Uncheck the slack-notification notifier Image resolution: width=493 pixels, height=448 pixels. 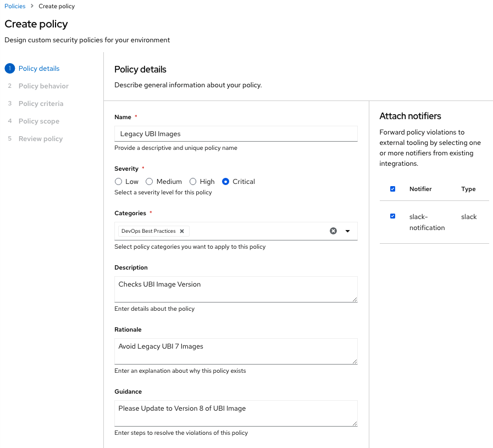tap(392, 216)
